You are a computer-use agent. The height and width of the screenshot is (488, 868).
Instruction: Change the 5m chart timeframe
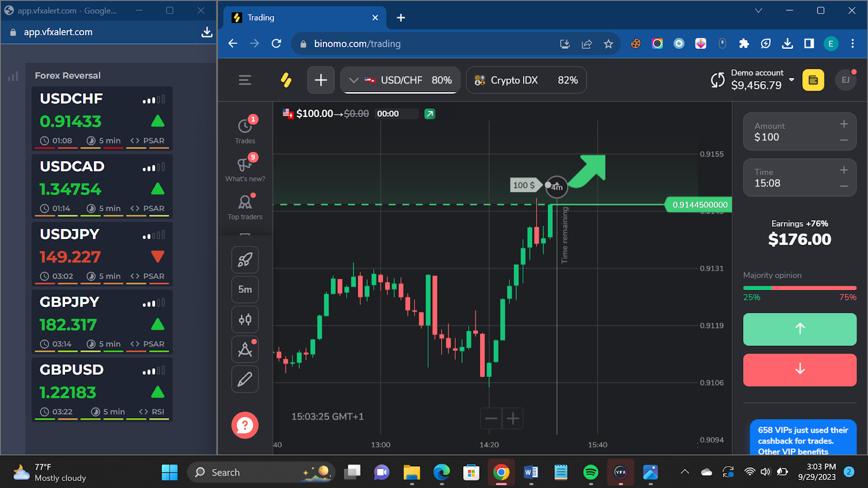click(x=245, y=290)
